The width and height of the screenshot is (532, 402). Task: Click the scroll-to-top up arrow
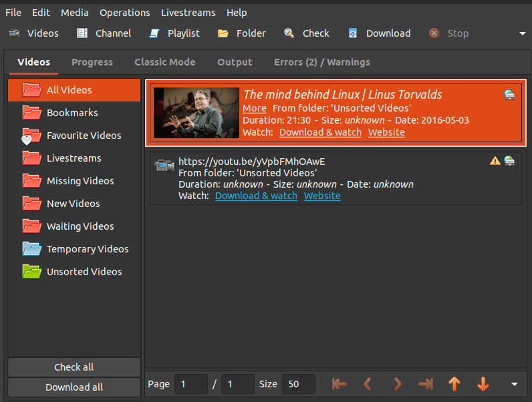click(454, 384)
